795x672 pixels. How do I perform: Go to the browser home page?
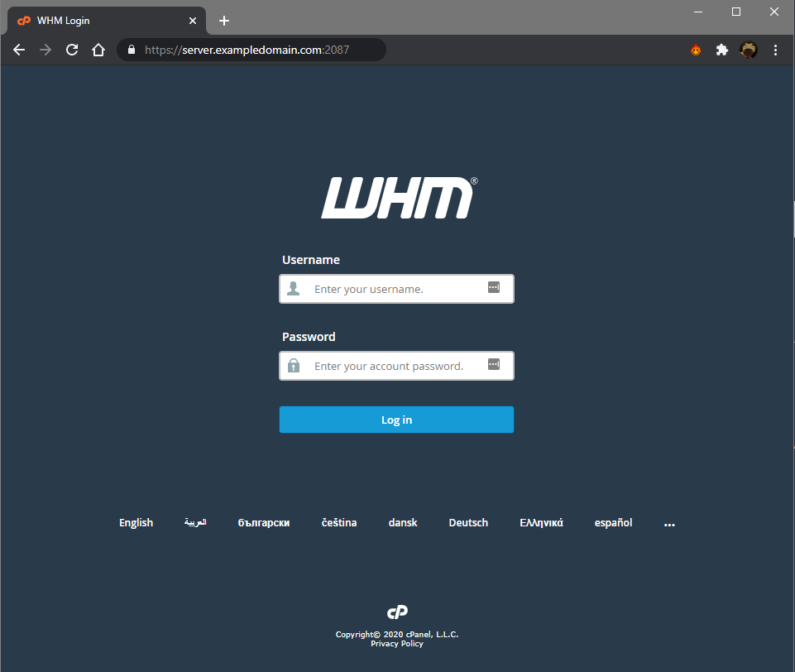click(x=98, y=50)
